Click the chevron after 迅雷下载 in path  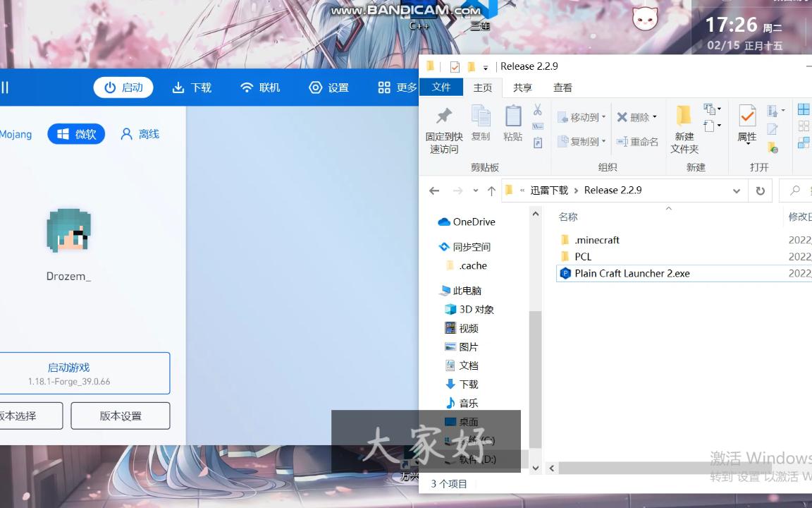pyautogui.click(x=576, y=190)
